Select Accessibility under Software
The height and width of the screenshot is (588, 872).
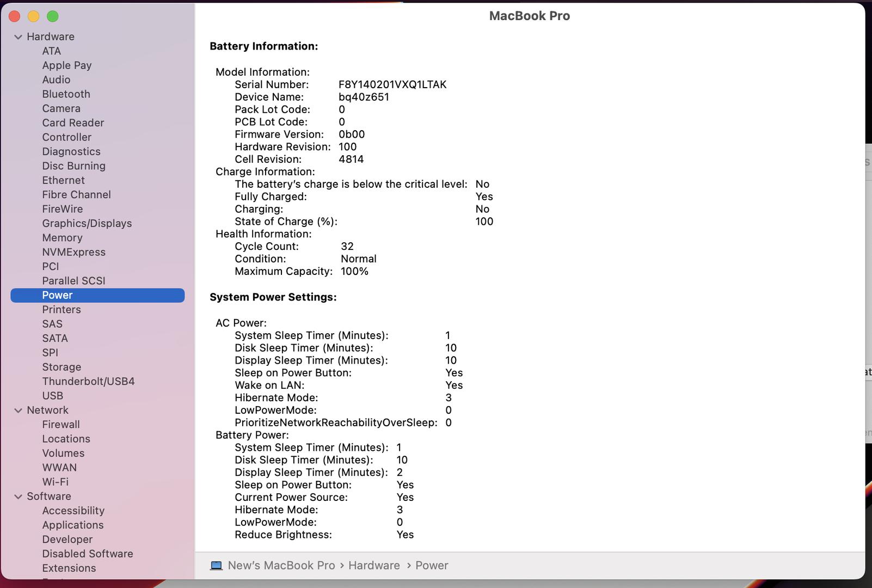[73, 511]
